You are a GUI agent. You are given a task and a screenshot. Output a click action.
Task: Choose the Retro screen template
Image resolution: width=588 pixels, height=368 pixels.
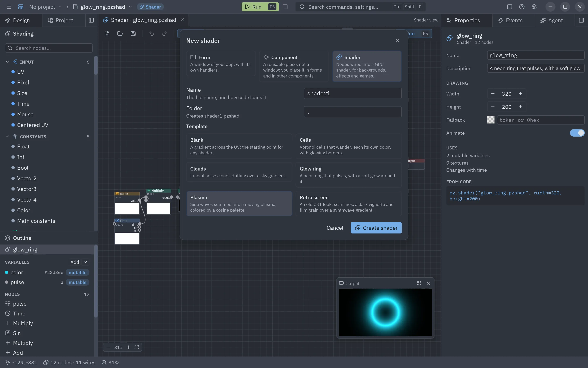(349, 204)
